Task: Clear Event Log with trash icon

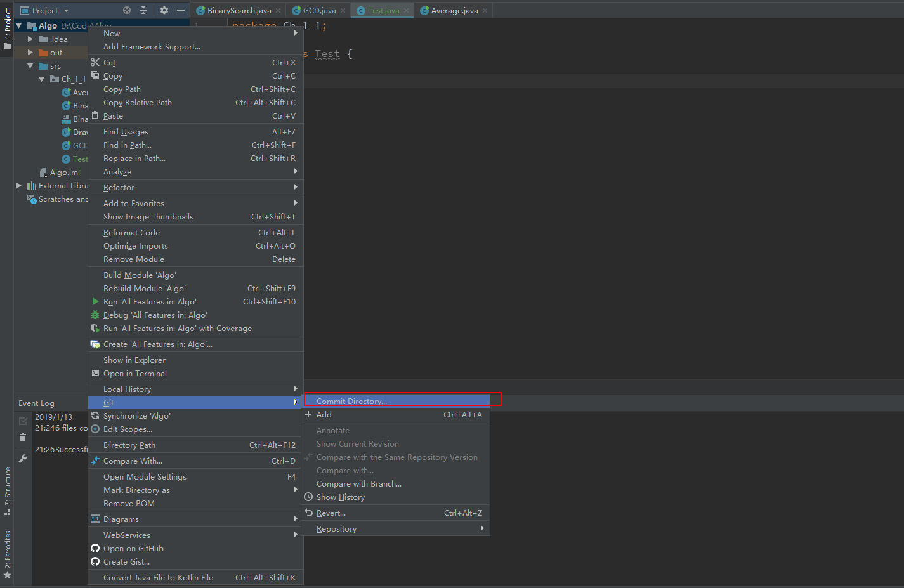Action: point(23,438)
